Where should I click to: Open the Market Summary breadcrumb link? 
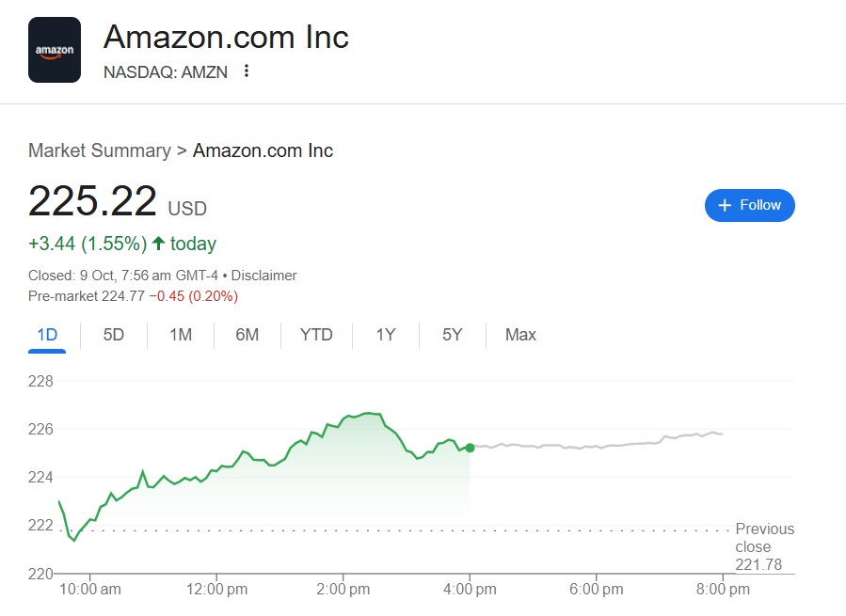coord(100,150)
